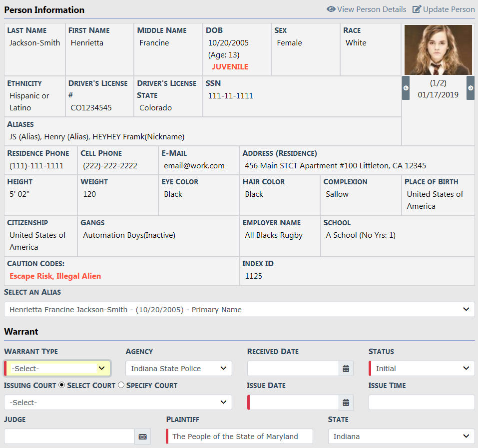Image resolution: width=478 pixels, height=448 pixels.
Task: Expand the Warrant Type dropdown
Action: (x=57, y=369)
